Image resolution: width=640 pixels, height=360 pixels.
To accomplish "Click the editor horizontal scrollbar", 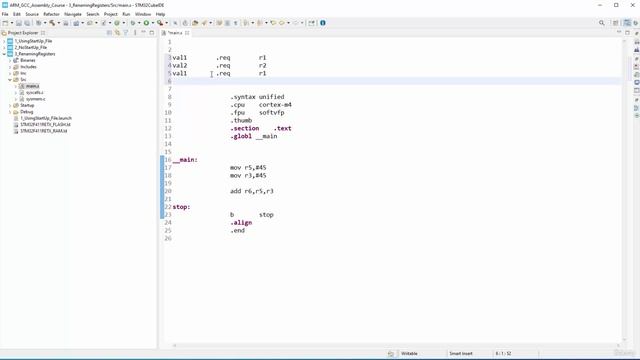I will 396,345.
